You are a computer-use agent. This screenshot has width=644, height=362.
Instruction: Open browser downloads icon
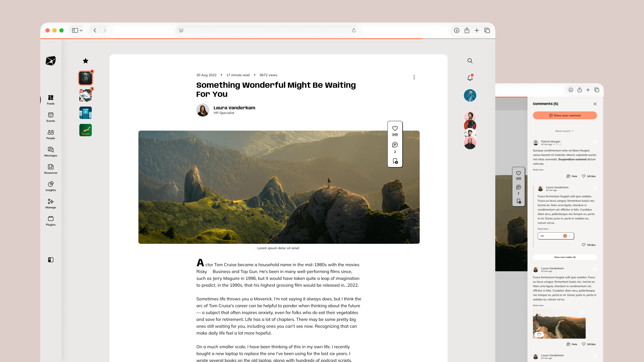point(457,31)
